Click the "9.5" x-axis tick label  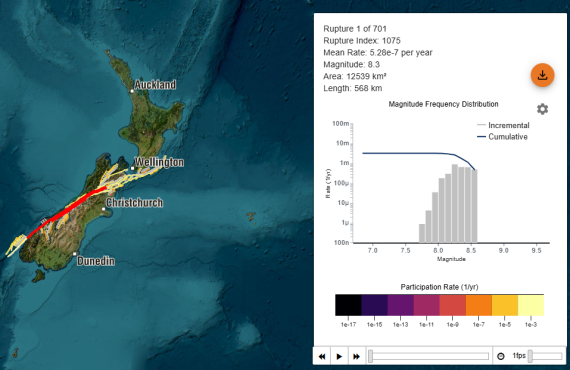(536, 250)
